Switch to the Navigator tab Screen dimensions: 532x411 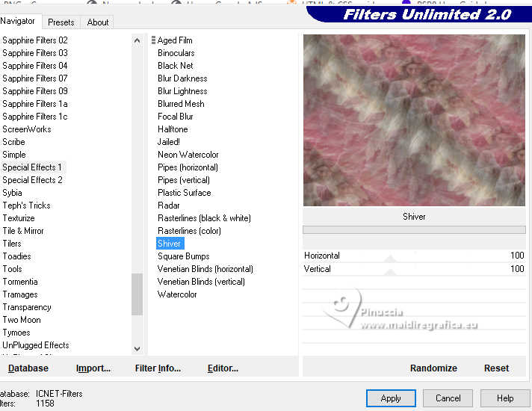pos(19,21)
